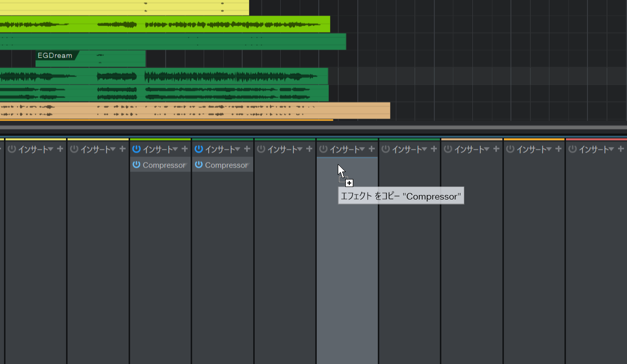Image resolution: width=627 pixels, height=364 pixels.
Task: Add an insert on the orange channel
Action: pyautogui.click(x=558, y=149)
